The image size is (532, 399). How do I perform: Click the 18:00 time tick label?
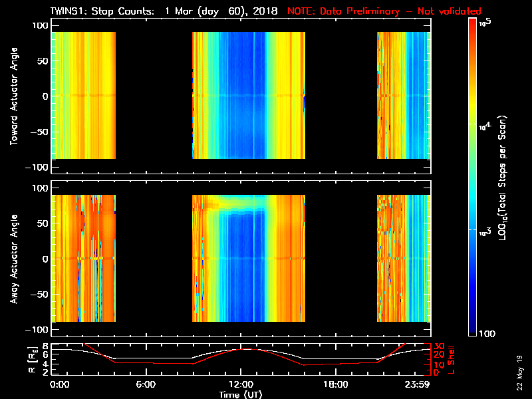pos(336,385)
